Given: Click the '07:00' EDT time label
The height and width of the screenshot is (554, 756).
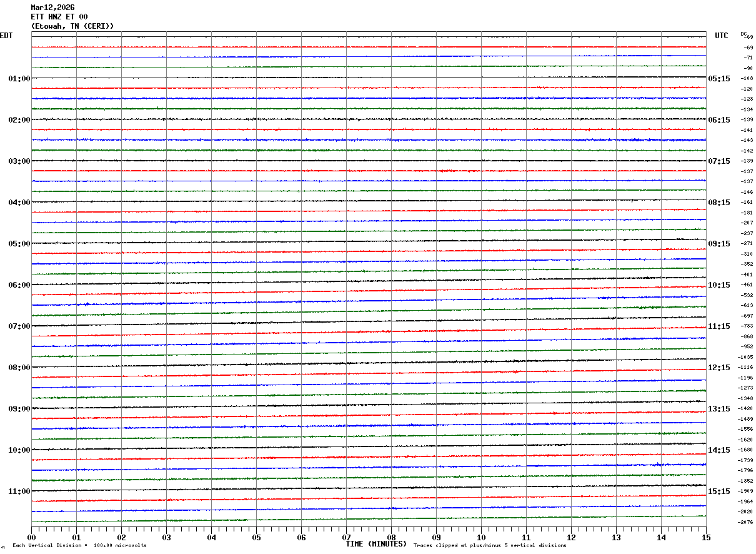Looking at the screenshot, I should click(x=19, y=326).
